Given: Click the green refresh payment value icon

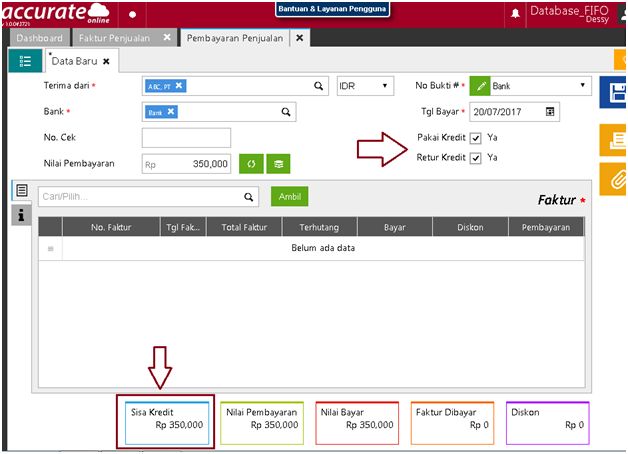Looking at the screenshot, I should 251,164.
